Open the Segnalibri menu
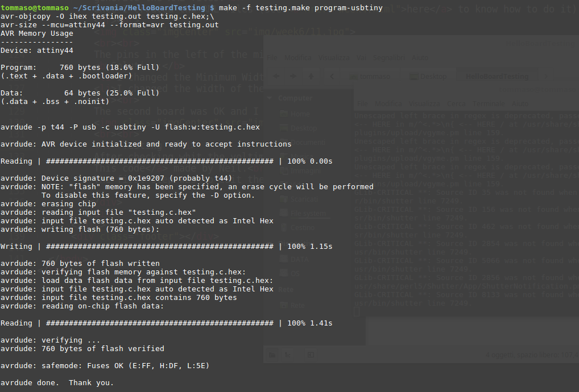 click(x=390, y=58)
